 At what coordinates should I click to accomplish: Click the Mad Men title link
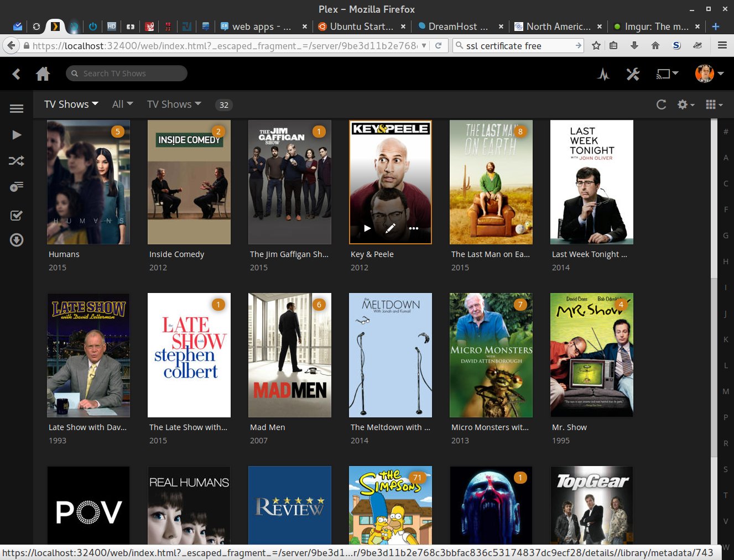pyautogui.click(x=268, y=427)
